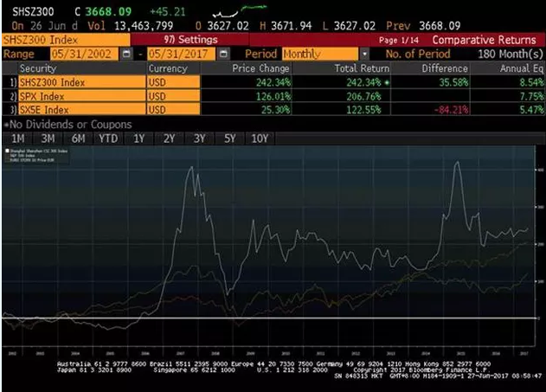Image resolution: width=546 pixels, height=392 pixels.
Task: Click the 3668.09 last price value
Action: coord(108,11)
